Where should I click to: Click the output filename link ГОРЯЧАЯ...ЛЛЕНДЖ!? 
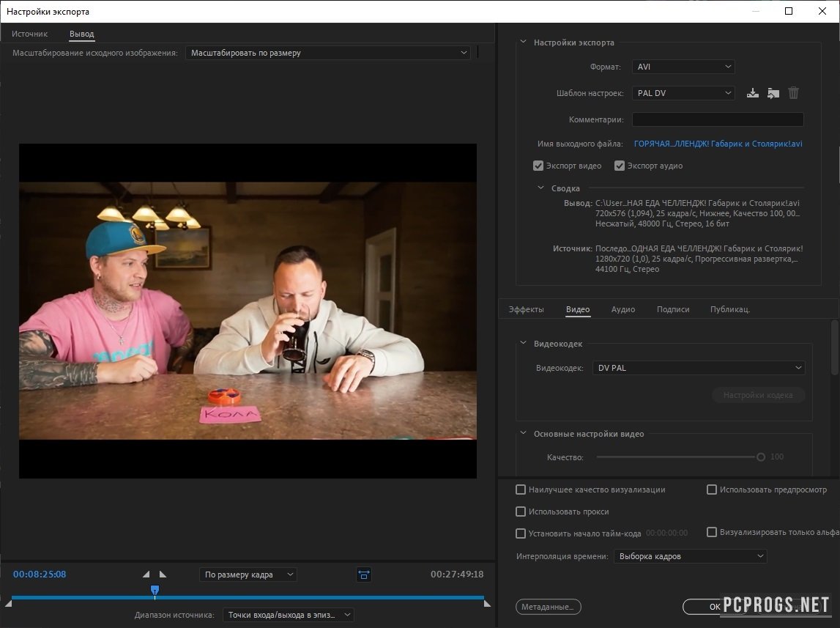point(717,144)
